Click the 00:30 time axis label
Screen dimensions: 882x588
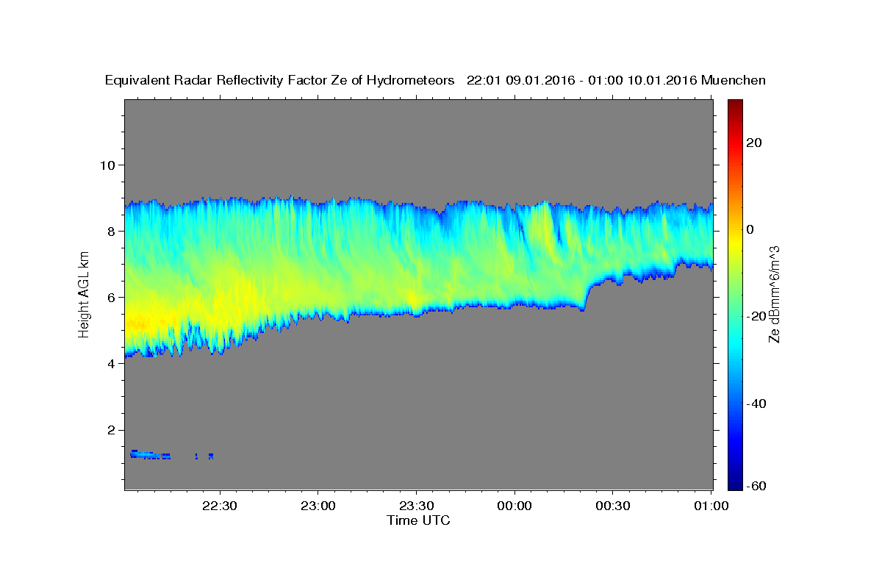pyautogui.click(x=612, y=506)
